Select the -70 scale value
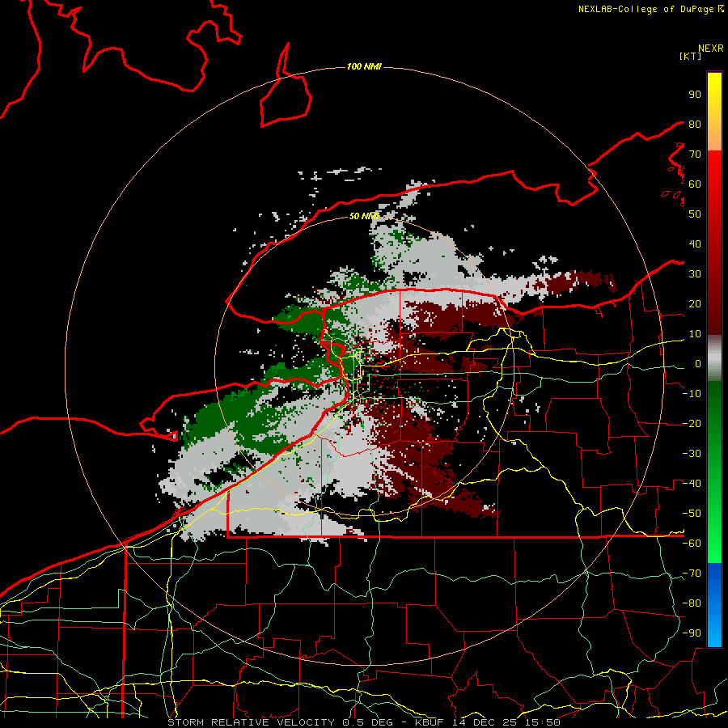The width and height of the screenshot is (728, 728). pyautogui.click(x=692, y=574)
